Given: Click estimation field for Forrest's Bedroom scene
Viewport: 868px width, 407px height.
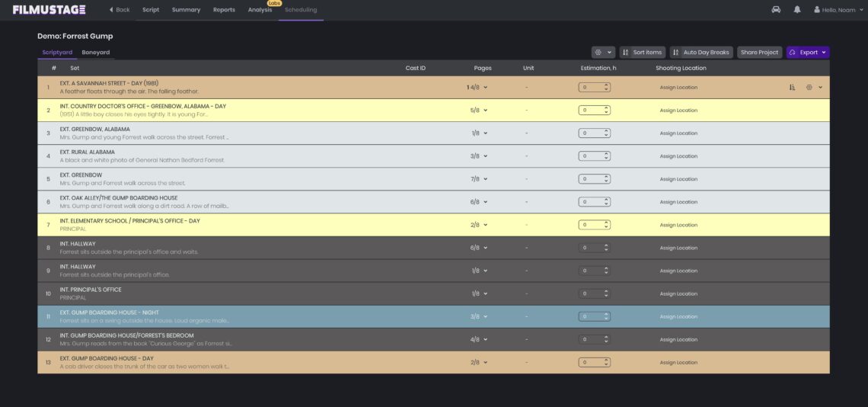Looking at the screenshot, I should point(594,339).
